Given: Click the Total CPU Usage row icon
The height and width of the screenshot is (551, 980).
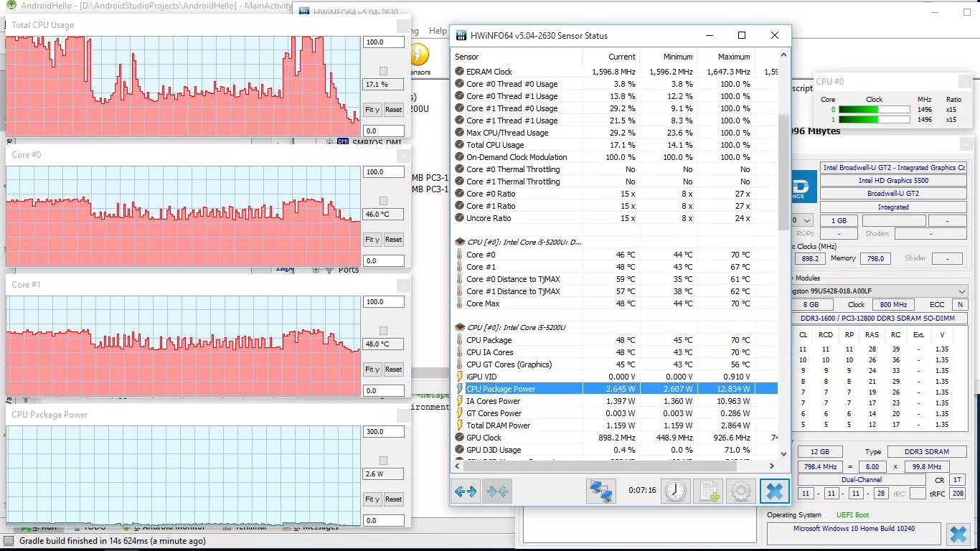Looking at the screenshot, I should click(460, 145).
